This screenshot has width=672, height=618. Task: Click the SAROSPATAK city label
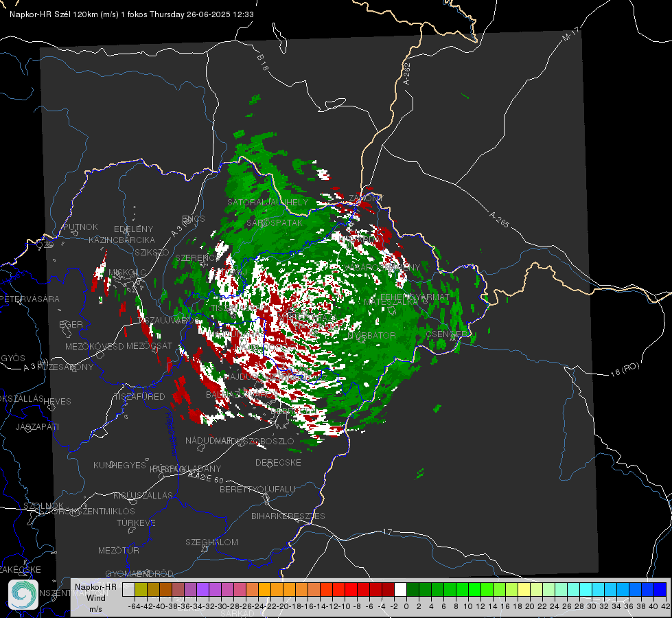pos(275,223)
